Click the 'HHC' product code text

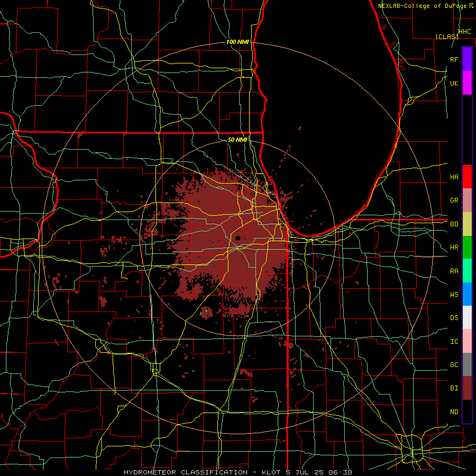point(465,32)
